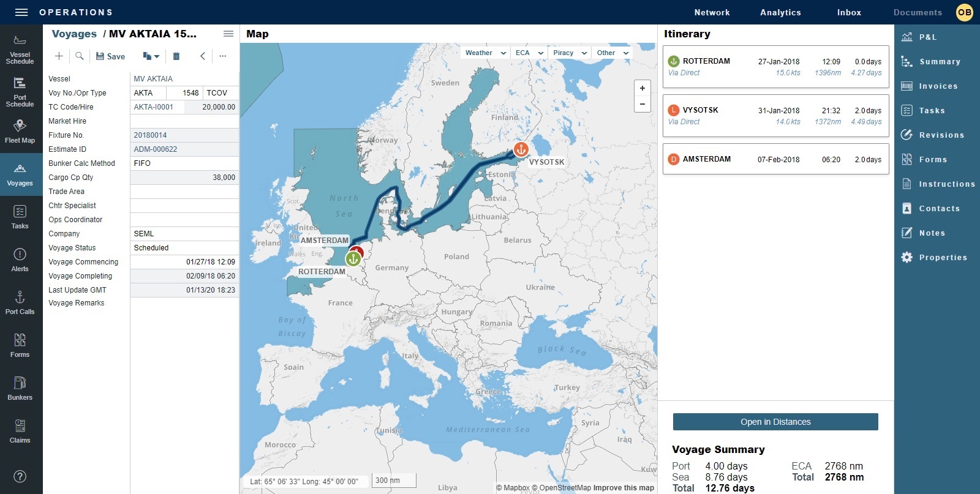Click the delete trash icon in toolbar
Screen dimensions: 980x494
176,56
